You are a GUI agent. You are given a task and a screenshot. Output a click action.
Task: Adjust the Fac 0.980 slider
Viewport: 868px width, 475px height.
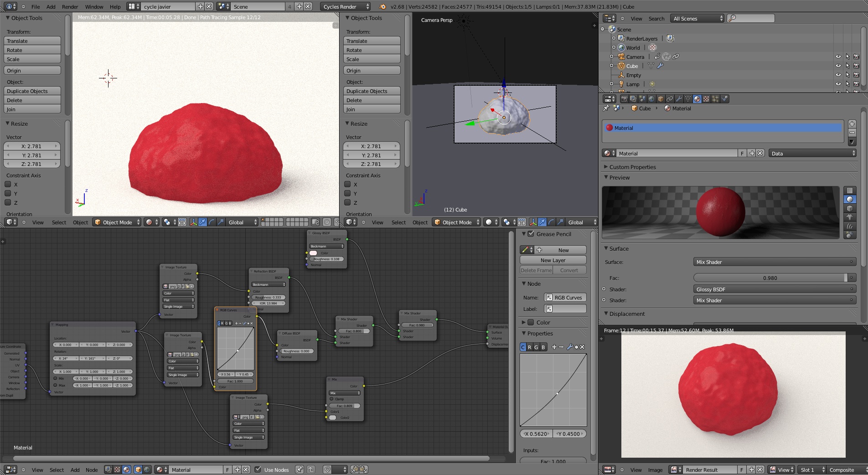[770, 278]
